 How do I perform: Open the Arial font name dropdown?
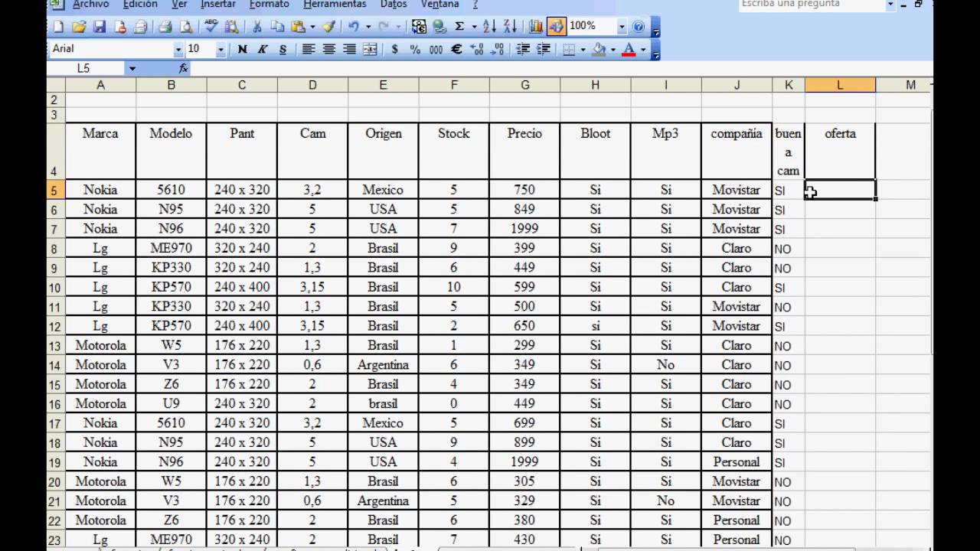(x=178, y=49)
